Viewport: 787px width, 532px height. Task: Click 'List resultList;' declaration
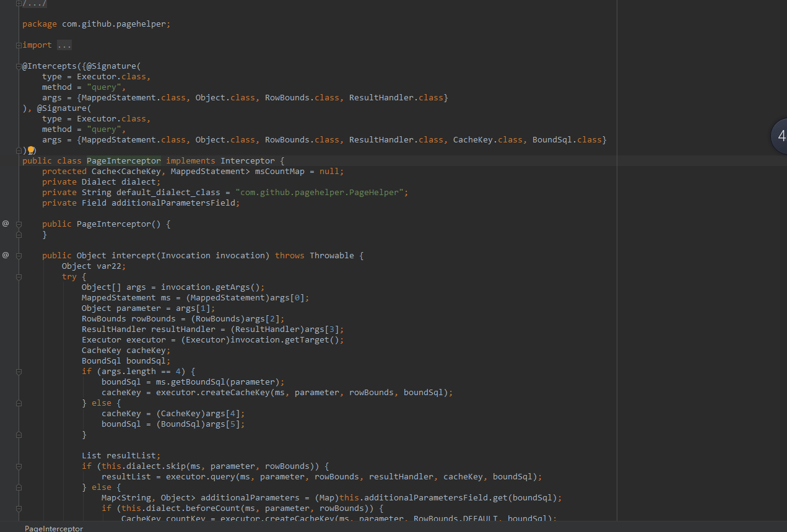pos(121,455)
